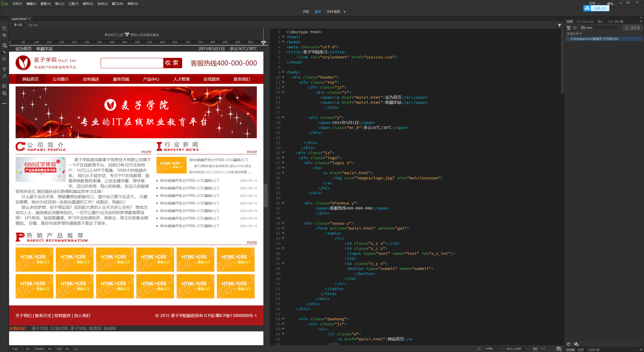Click the more link next to 行业新闻 heading

252,152
